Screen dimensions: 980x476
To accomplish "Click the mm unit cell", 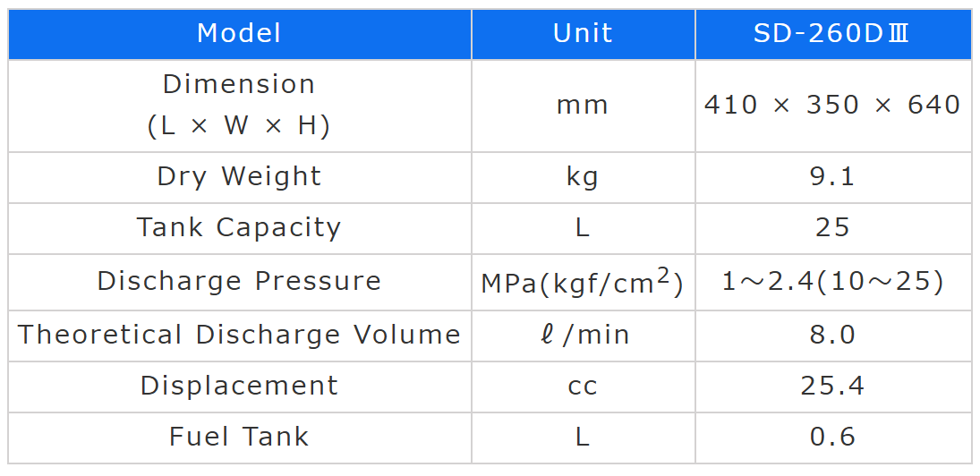I will point(583,106).
